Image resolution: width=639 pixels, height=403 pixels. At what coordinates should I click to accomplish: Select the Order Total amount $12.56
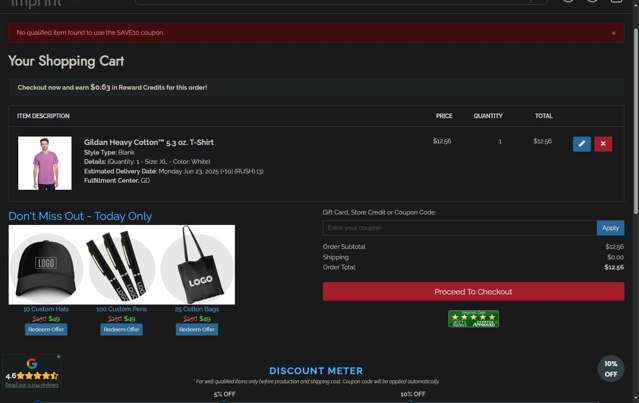[x=614, y=267]
